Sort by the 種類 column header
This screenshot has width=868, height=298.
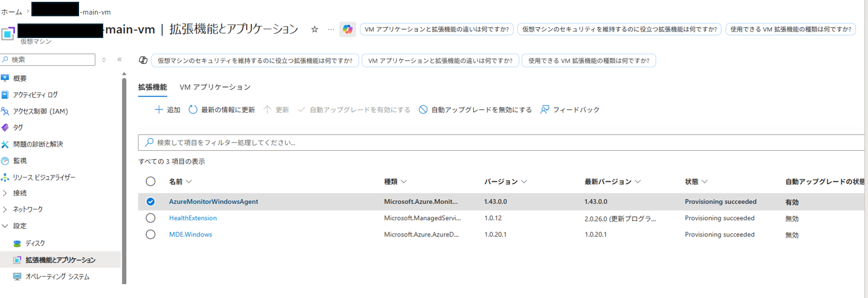pyautogui.click(x=395, y=182)
